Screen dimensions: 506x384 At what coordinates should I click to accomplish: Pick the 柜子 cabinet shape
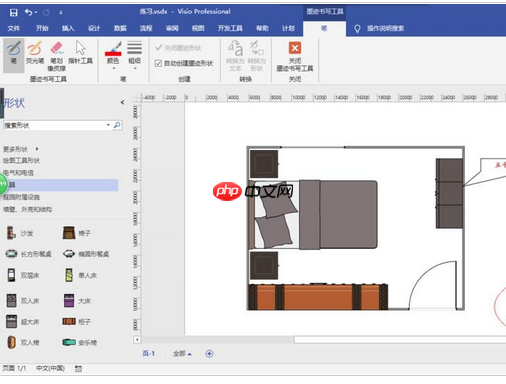pyautogui.click(x=77, y=322)
